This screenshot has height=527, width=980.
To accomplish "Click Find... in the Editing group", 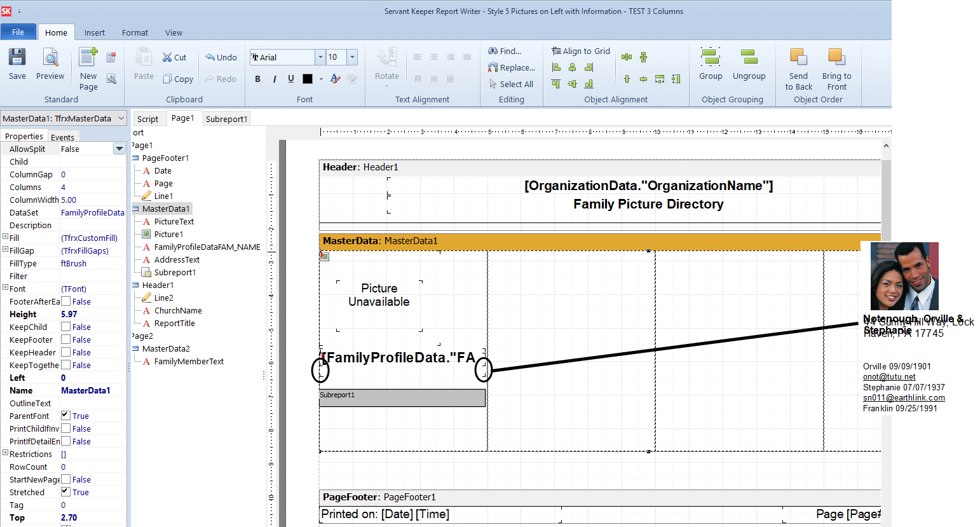I will (x=505, y=51).
